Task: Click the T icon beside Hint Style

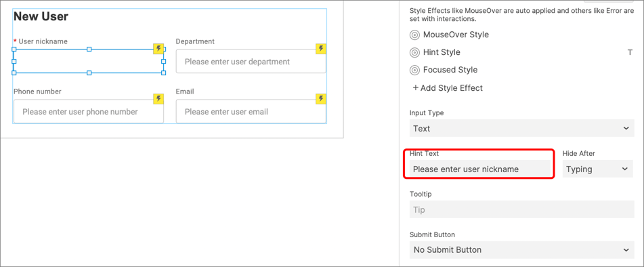Action: (x=630, y=53)
